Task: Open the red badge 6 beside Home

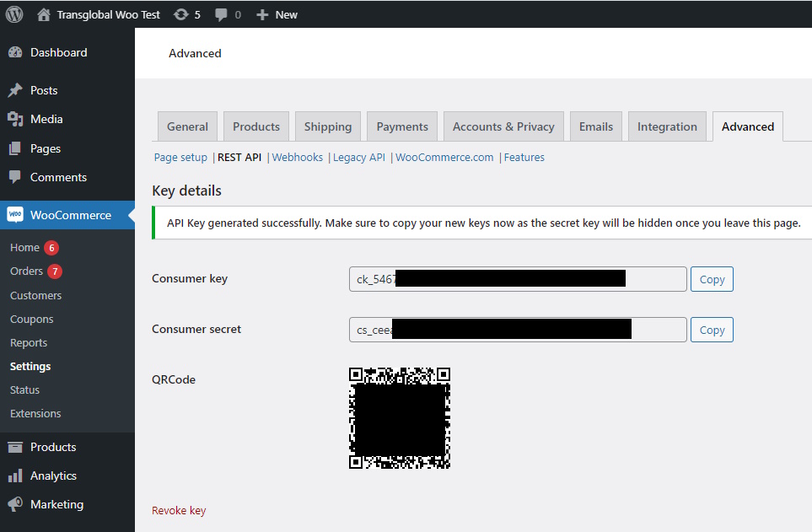Action: 51,248
